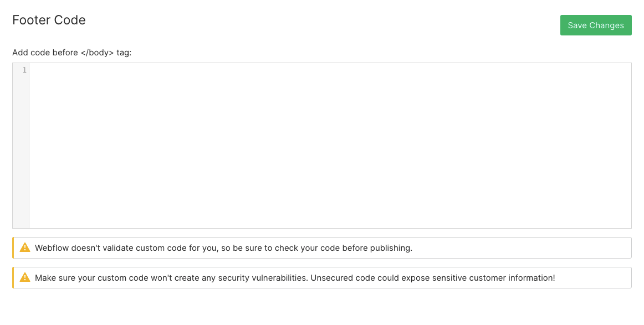
Task: Click the 'Add code before </body> tag:' label
Action: (x=72, y=53)
